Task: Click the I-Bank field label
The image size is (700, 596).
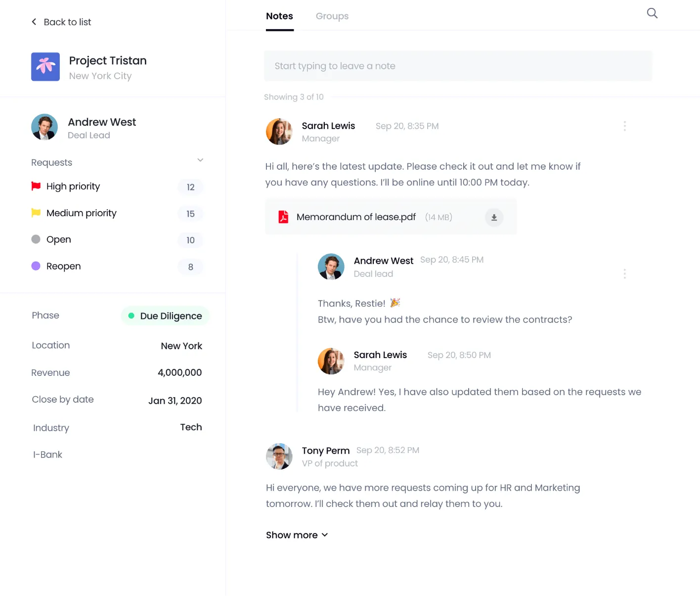Action: click(47, 455)
